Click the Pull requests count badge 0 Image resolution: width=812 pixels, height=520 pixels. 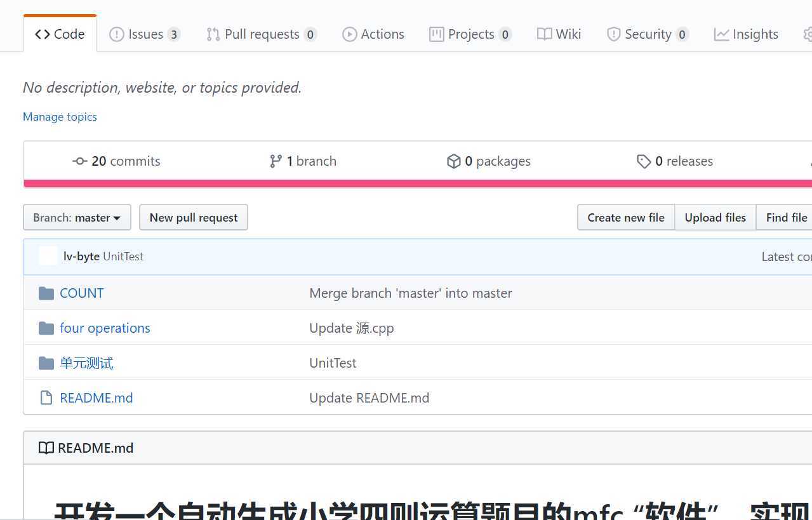click(310, 34)
